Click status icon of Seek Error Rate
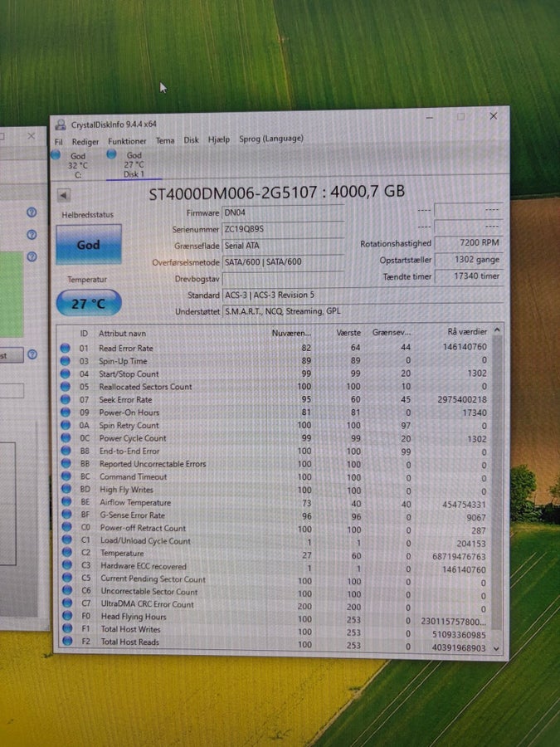Viewport: 560px width, 747px height. tap(66, 400)
